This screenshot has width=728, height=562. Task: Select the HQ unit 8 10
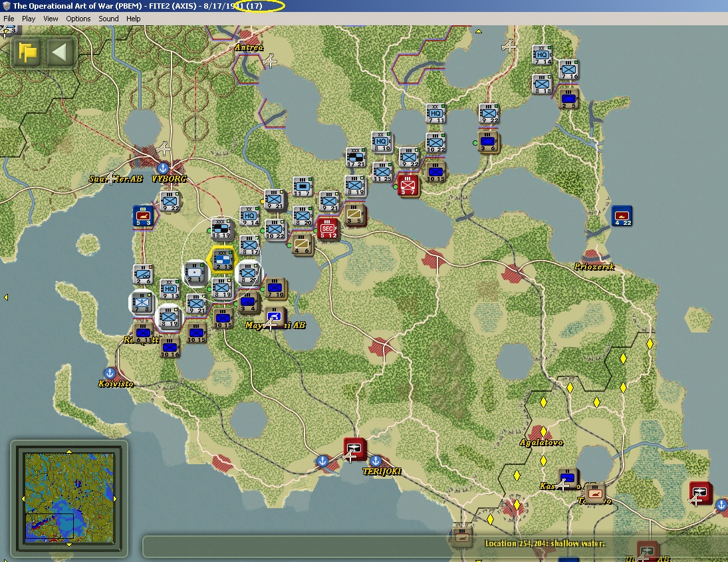tap(382, 142)
